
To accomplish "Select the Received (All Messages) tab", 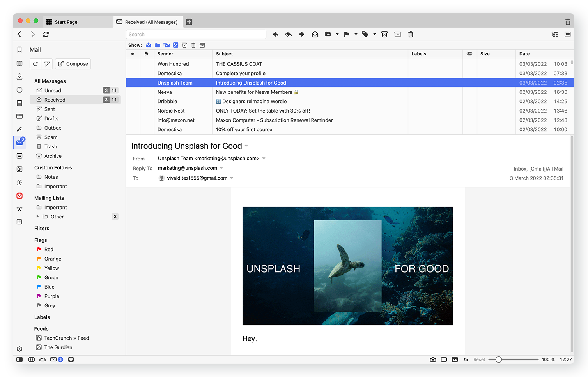I will 148,22.
